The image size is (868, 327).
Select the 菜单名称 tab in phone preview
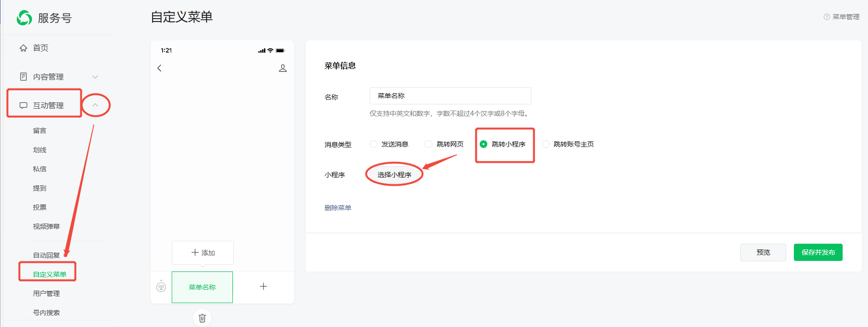202,287
